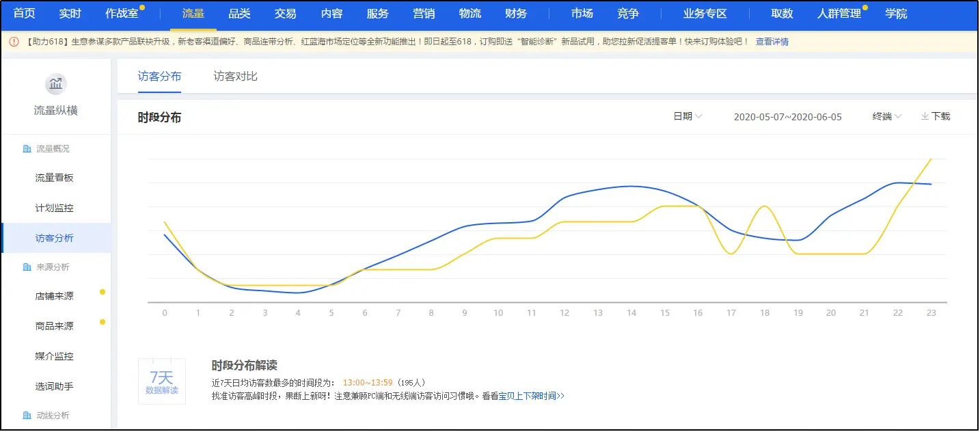
Task: Follow the 宝贝上下架时间 link
Action: [x=531, y=396]
